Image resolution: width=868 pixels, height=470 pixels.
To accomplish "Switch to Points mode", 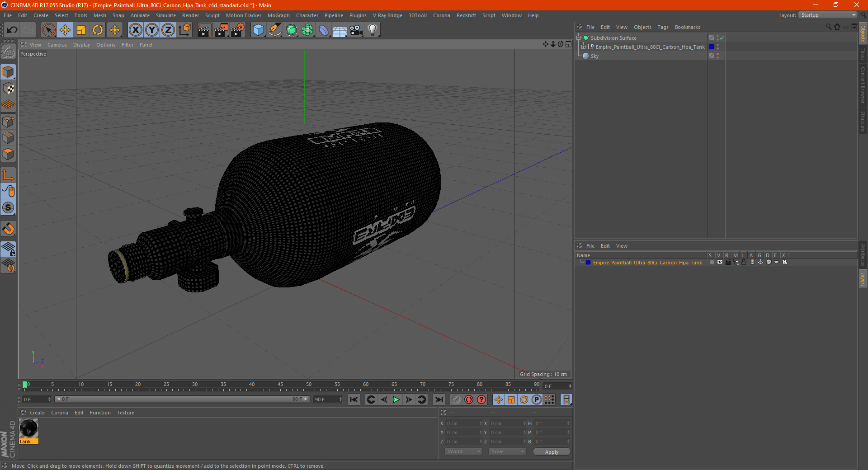I will click(x=8, y=122).
